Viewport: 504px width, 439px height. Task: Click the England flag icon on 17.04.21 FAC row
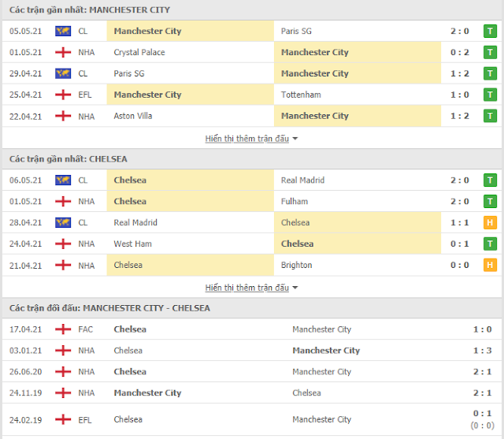[63, 329]
